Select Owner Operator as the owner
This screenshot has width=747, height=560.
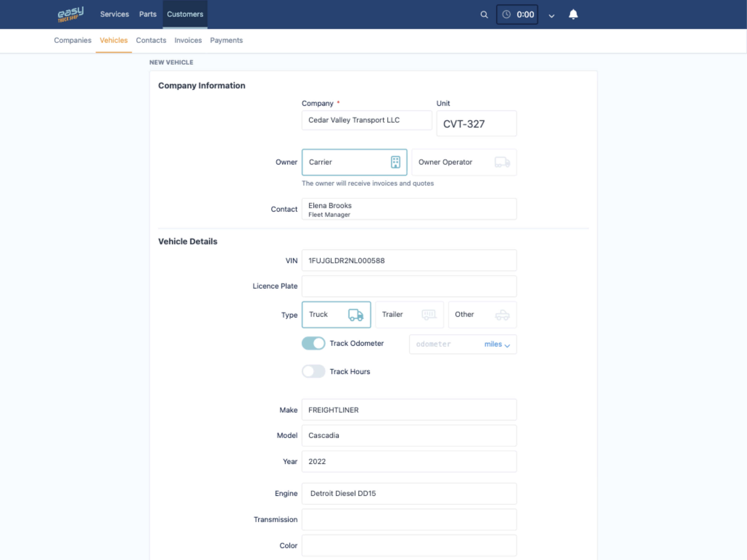pos(464,162)
